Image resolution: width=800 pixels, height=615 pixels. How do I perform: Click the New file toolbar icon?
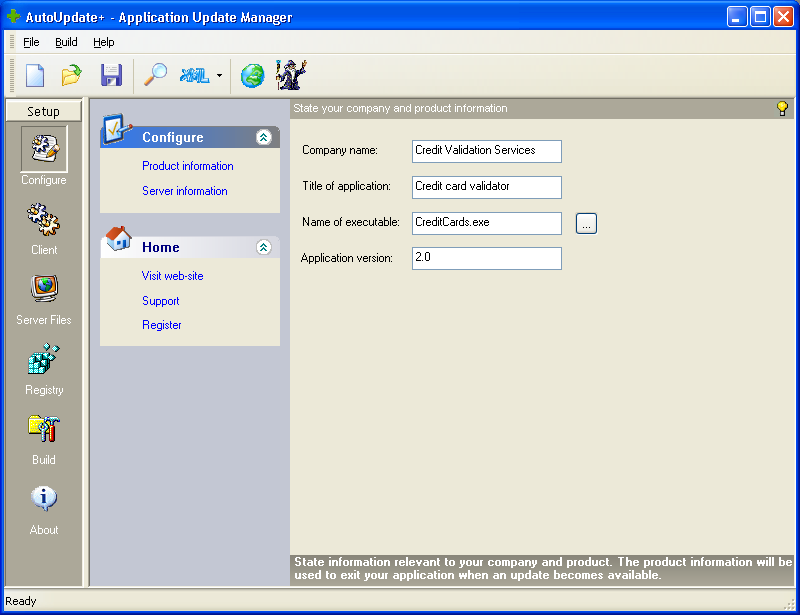click(x=35, y=75)
